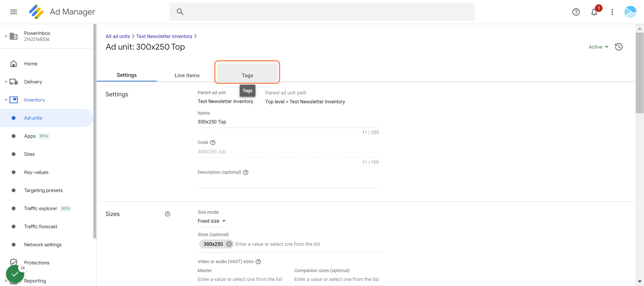The image size is (644, 286).
Task: Click the Delivery truck icon
Action: [x=13, y=82]
